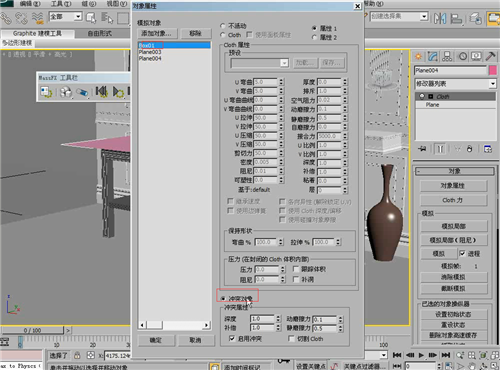Expand the Cloth modifier plus box
The image size is (500, 370).
point(431,96)
